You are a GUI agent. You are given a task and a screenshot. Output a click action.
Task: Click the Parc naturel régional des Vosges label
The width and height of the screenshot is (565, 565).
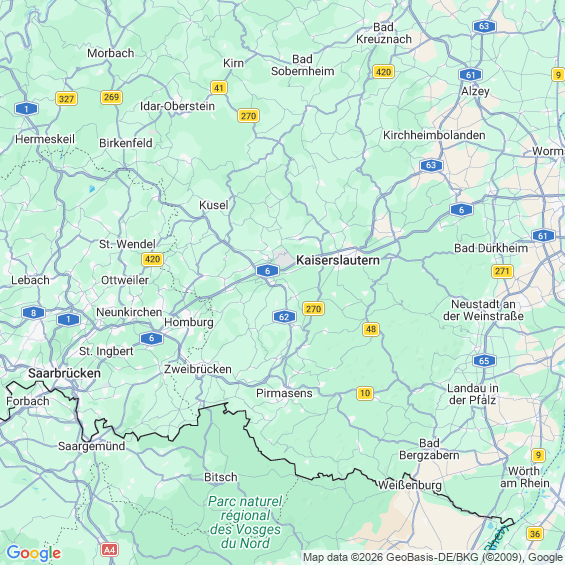coord(245,522)
